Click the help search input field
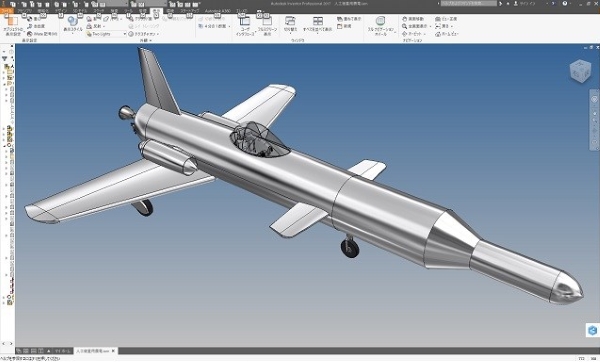Viewport: 600px width, 362px height. coord(468,3)
